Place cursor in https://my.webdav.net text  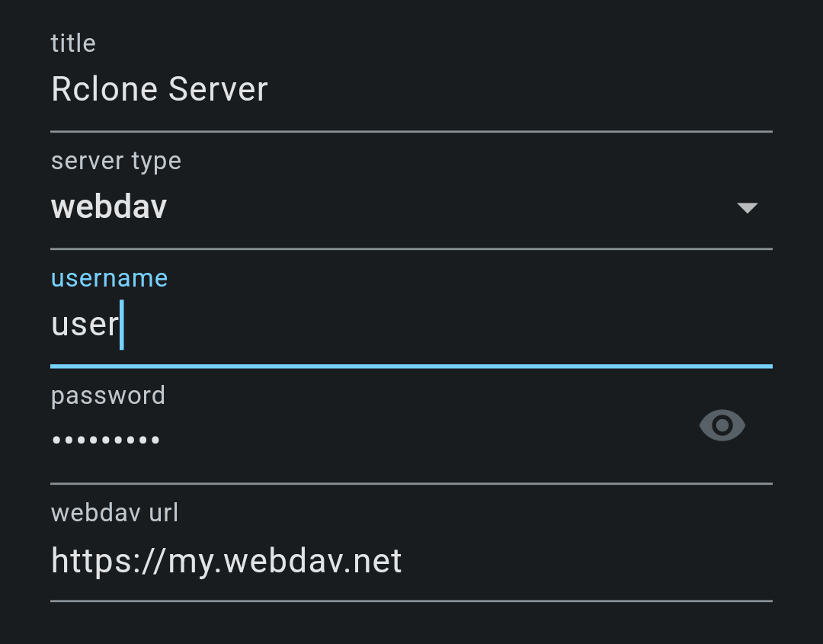tap(226, 562)
